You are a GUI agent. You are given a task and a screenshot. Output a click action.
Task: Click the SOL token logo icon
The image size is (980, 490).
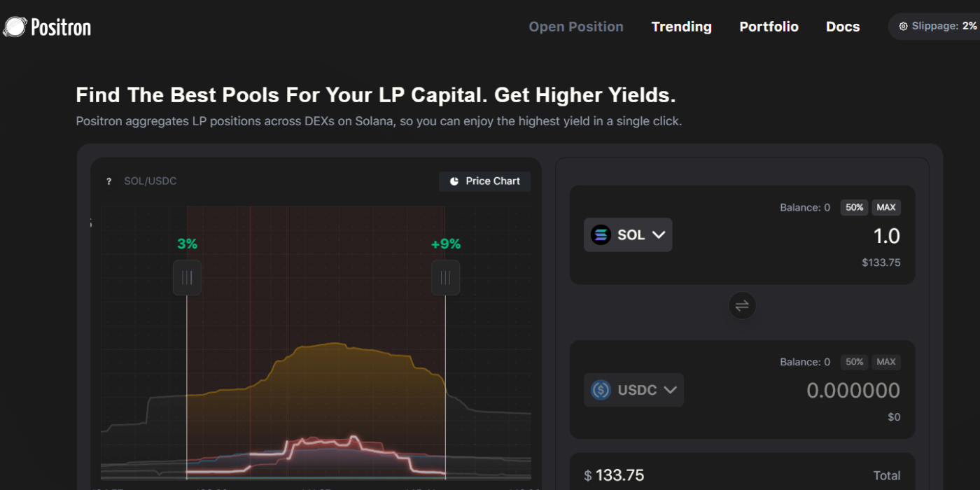(x=601, y=235)
